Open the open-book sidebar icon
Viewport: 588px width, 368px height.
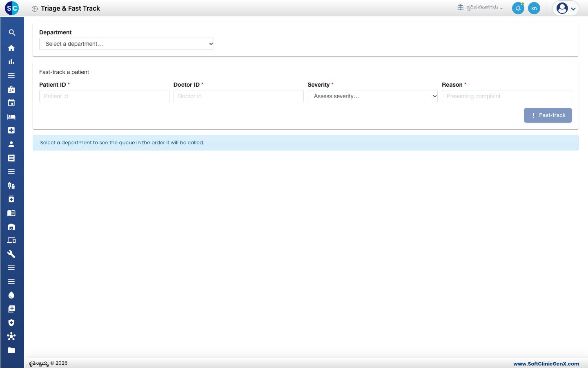tap(11, 213)
